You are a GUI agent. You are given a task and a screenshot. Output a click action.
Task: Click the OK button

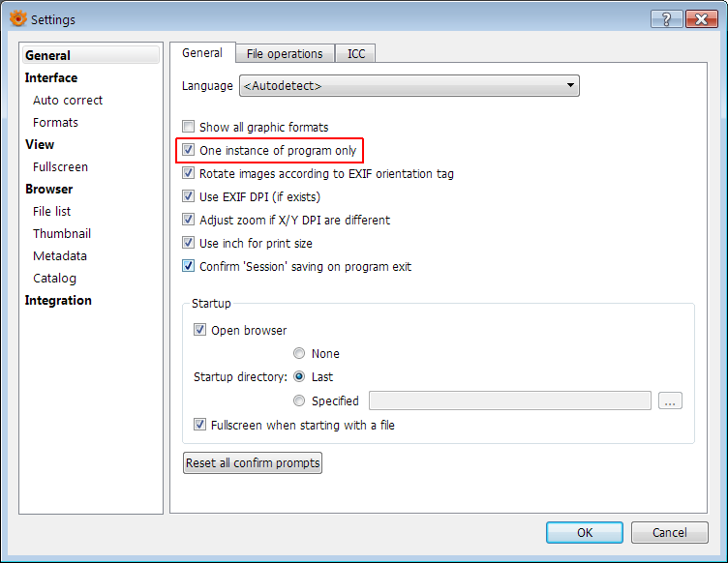[585, 532]
